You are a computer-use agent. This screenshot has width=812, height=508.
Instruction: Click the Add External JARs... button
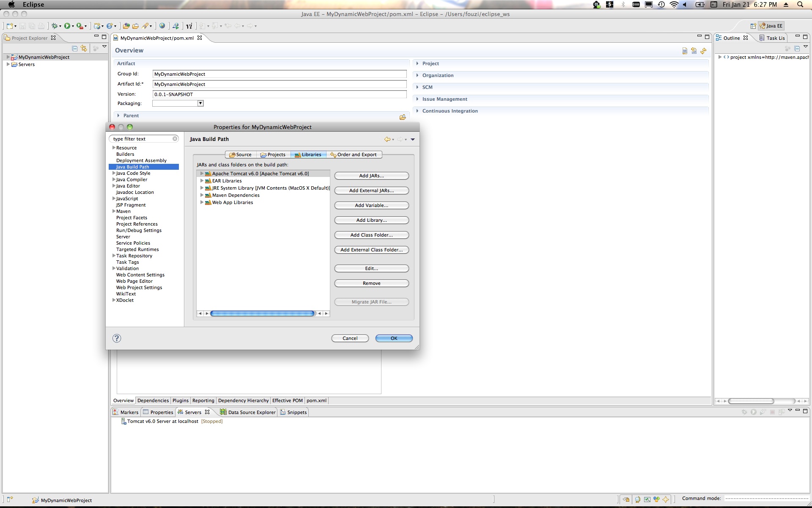(x=371, y=190)
